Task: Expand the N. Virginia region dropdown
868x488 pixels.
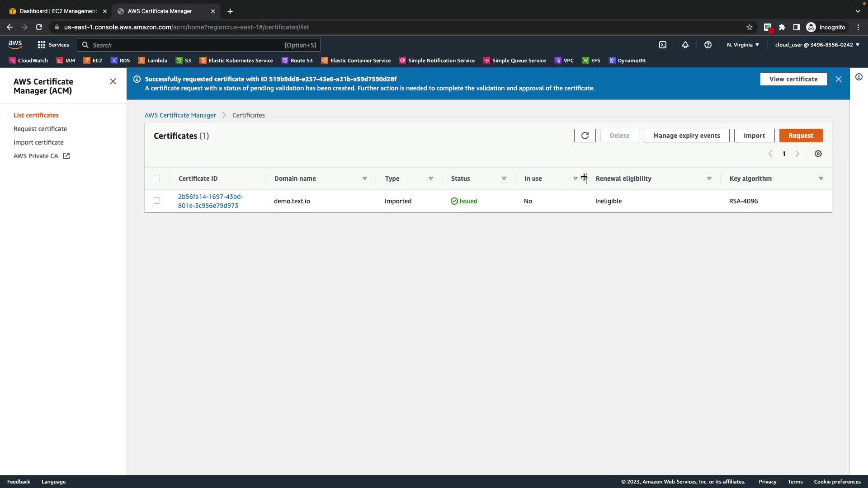Action: coord(743,45)
